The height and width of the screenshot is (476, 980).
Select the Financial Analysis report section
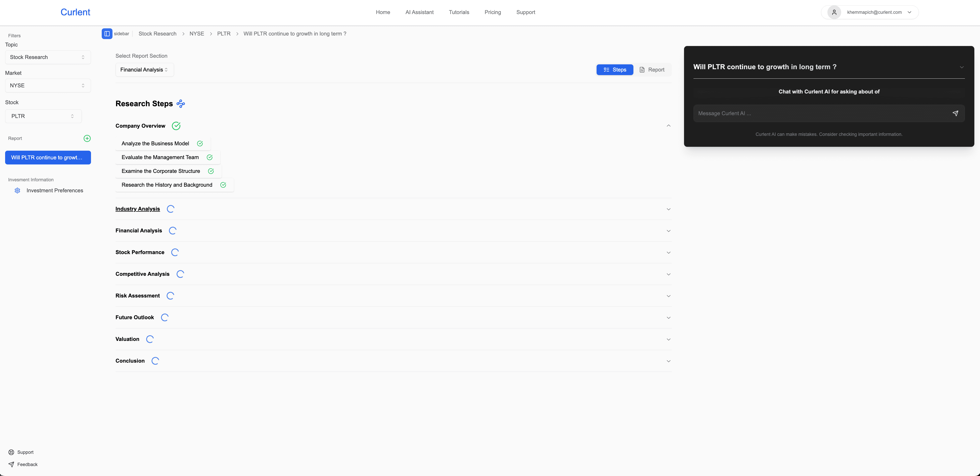point(144,69)
